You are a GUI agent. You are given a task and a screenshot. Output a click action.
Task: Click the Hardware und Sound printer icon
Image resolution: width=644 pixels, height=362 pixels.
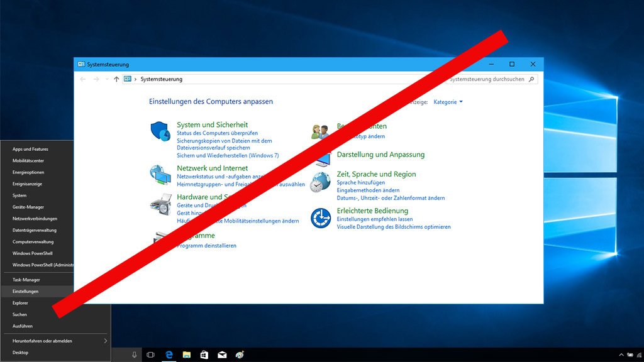[x=160, y=204]
